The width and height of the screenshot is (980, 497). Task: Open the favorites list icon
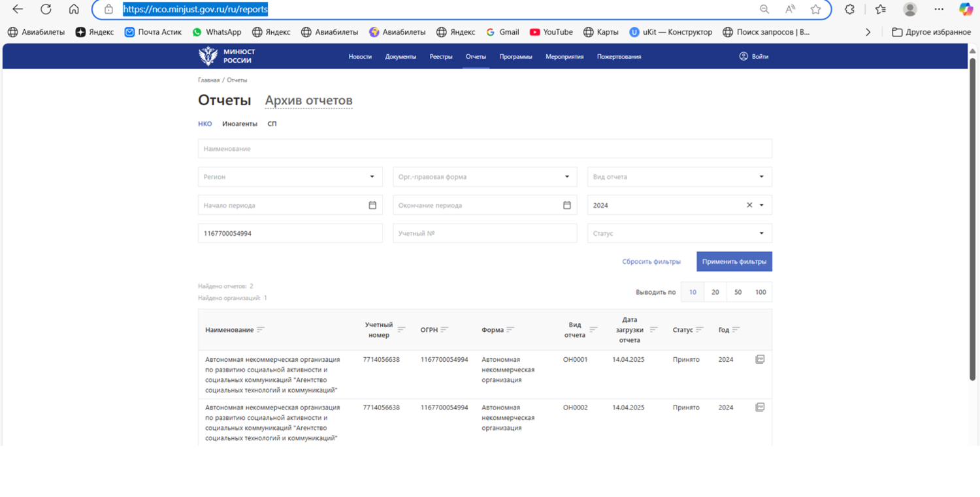(x=881, y=9)
